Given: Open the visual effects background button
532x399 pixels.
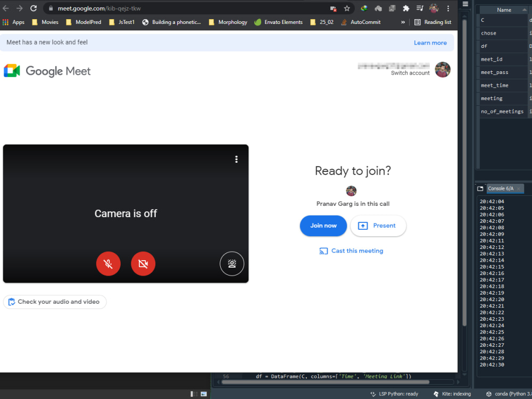Looking at the screenshot, I should [232, 264].
